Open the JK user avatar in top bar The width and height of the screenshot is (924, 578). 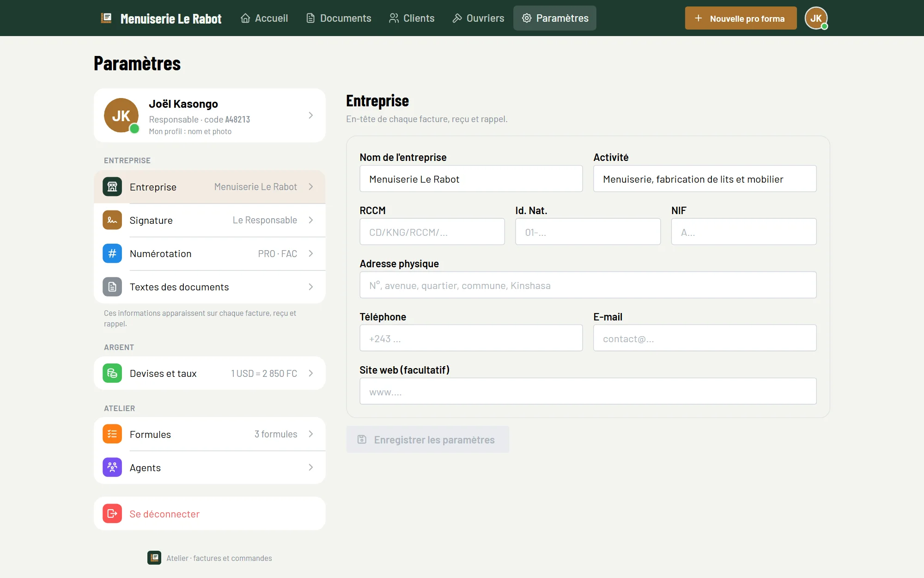tap(816, 18)
